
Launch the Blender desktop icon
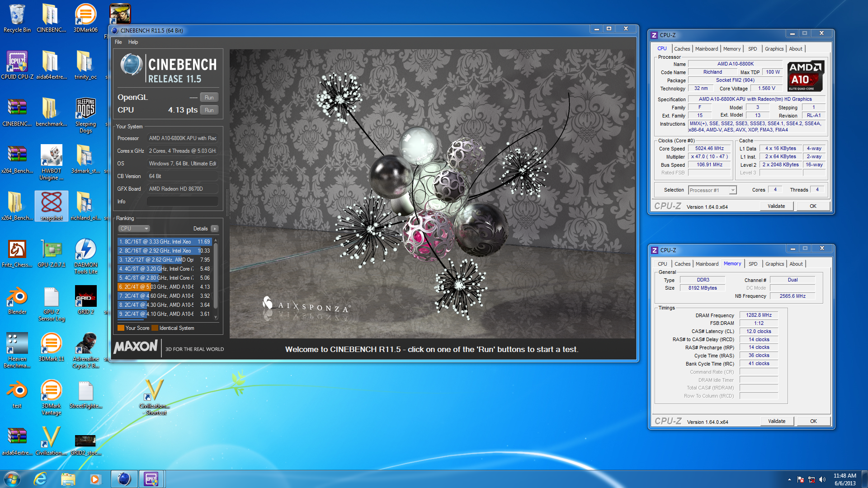[x=17, y=300]
